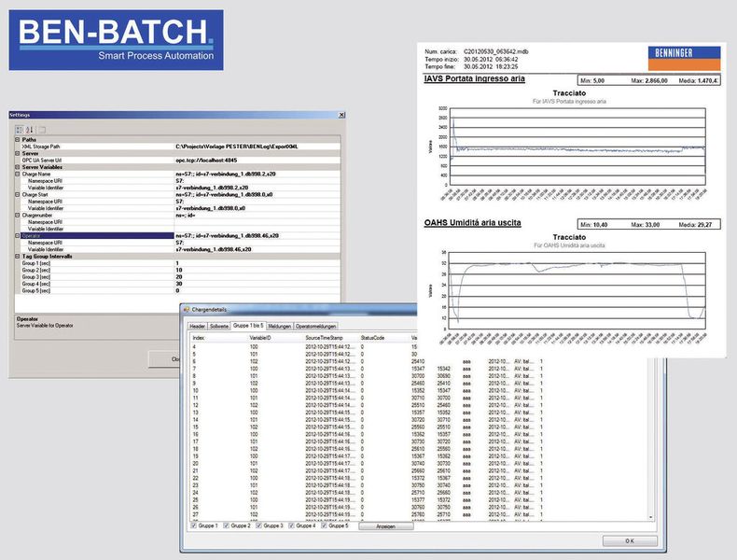
Task: Select the table row with Index 10
Action: 368,390
